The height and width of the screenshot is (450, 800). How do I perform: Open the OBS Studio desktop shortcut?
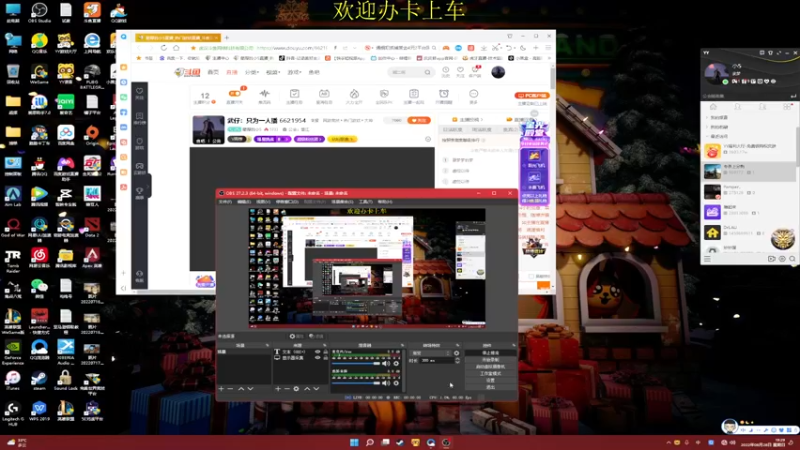(x=39, y=13)
